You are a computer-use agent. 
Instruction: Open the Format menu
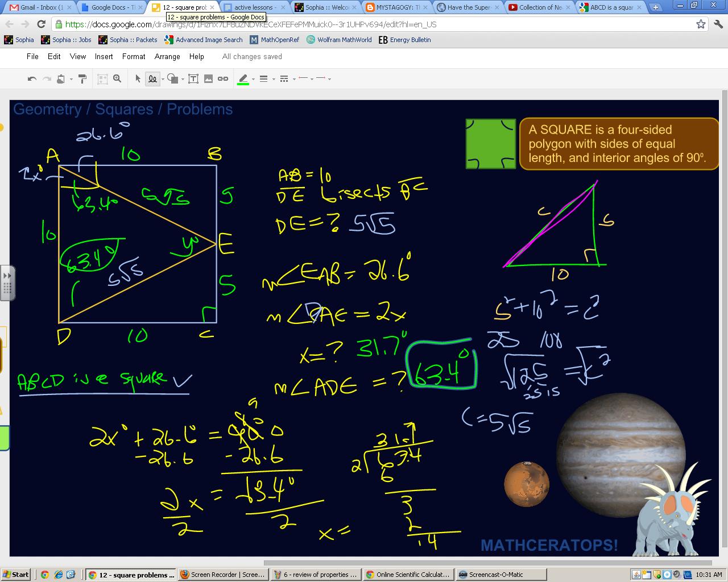click(x=134, y=56)
